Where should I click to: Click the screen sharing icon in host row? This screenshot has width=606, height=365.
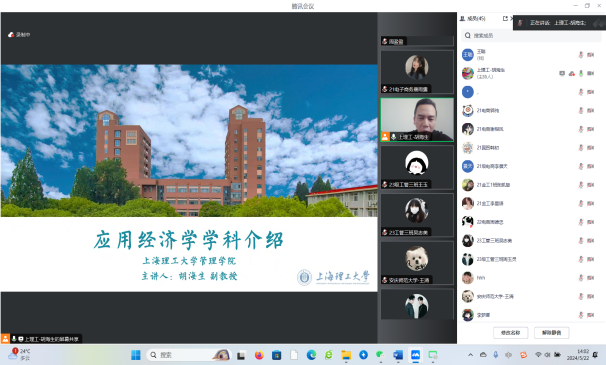point(562,73)
